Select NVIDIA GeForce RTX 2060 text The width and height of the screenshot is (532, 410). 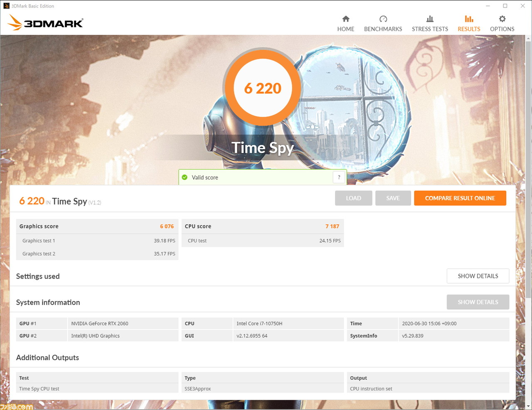[x=100, y=324]
